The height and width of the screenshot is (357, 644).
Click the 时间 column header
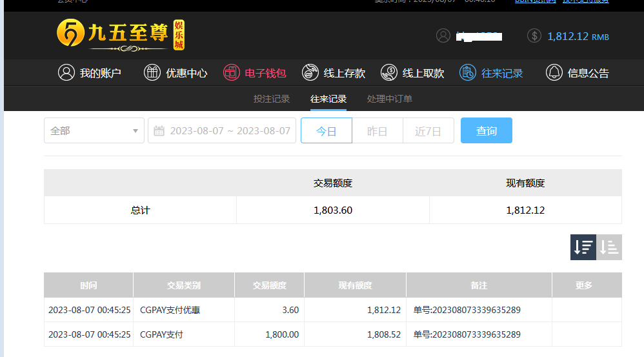pyautogui.click(x=88, y=285)
